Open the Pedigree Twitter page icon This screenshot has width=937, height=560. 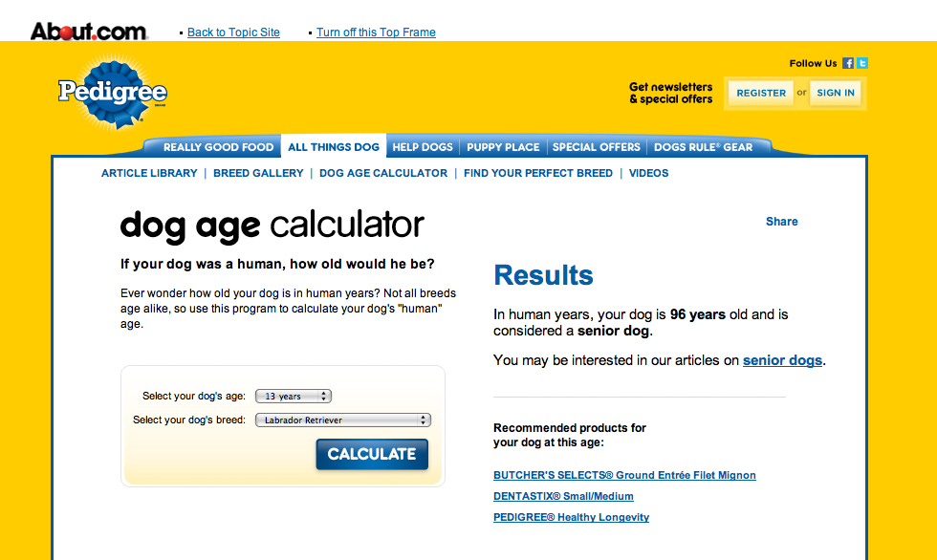861,63
